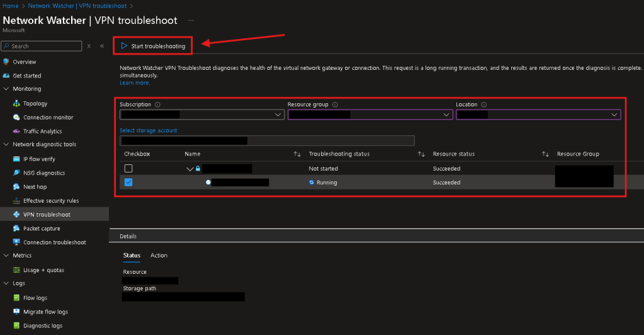Open Packet capture icon in sidebar
The height and width of the screenshot is (335, 644).
pyautogui.click(x=17, y=229)
